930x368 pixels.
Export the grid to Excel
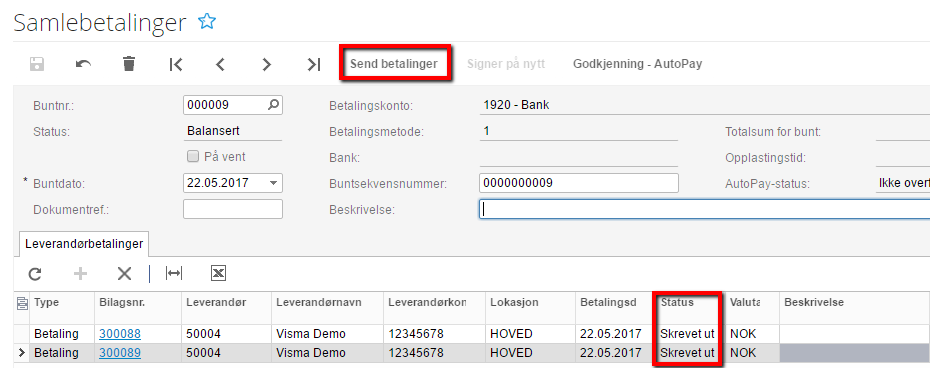click(218, 273)
